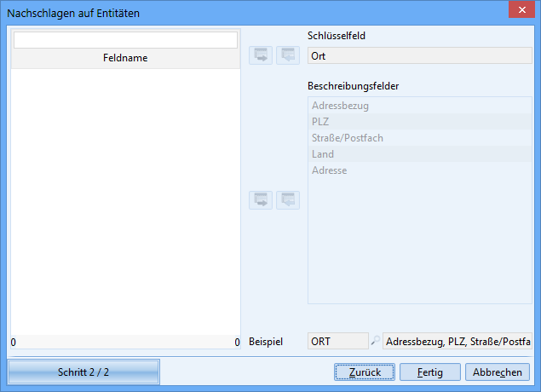Close the Nachschlagen auf Entitäten dialog

521,11
